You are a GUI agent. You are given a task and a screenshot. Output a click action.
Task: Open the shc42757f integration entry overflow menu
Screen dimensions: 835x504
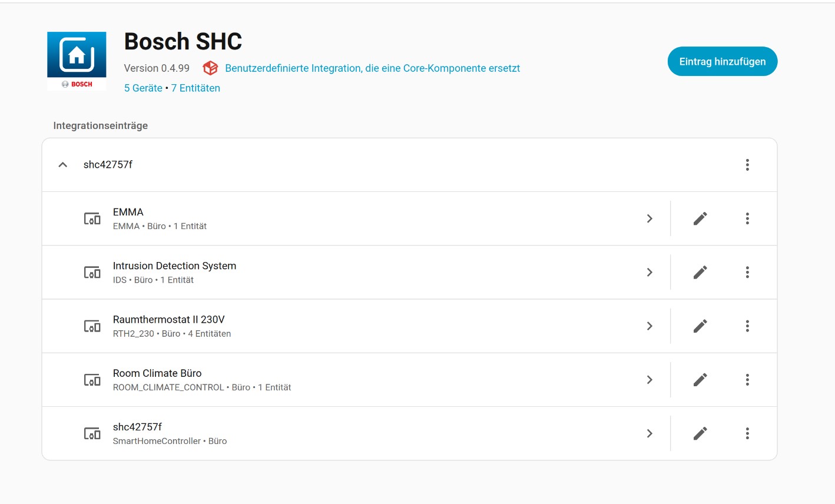(747, 165)
